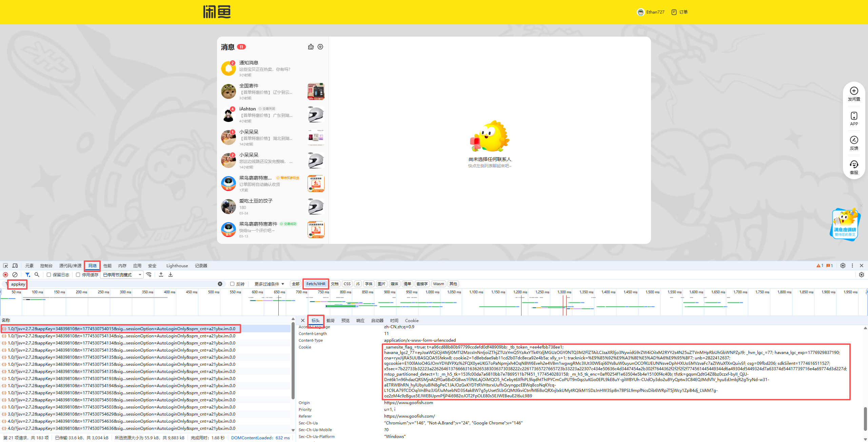Enable the 保留日志 checkbox
This screenshot has height=442, width=868.
pyautogui.click(x=49, y=275)
